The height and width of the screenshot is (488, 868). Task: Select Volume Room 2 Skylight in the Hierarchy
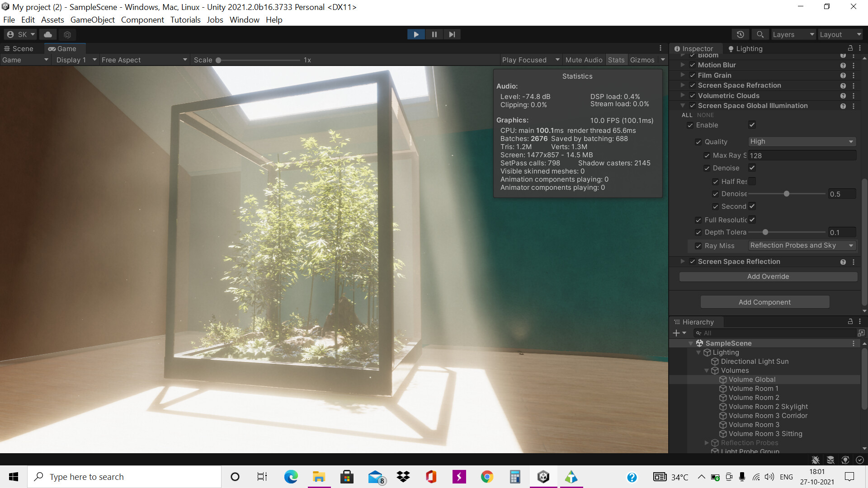pos(769,406)
